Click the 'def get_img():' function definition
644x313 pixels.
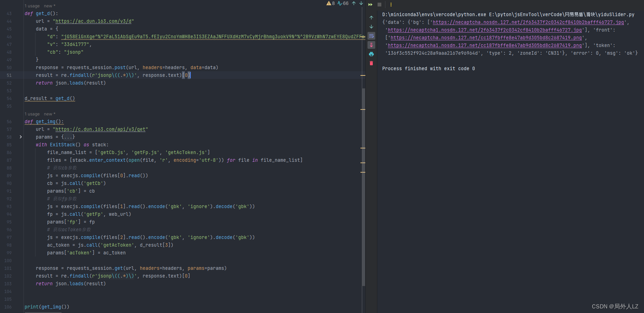coord(44,121)
